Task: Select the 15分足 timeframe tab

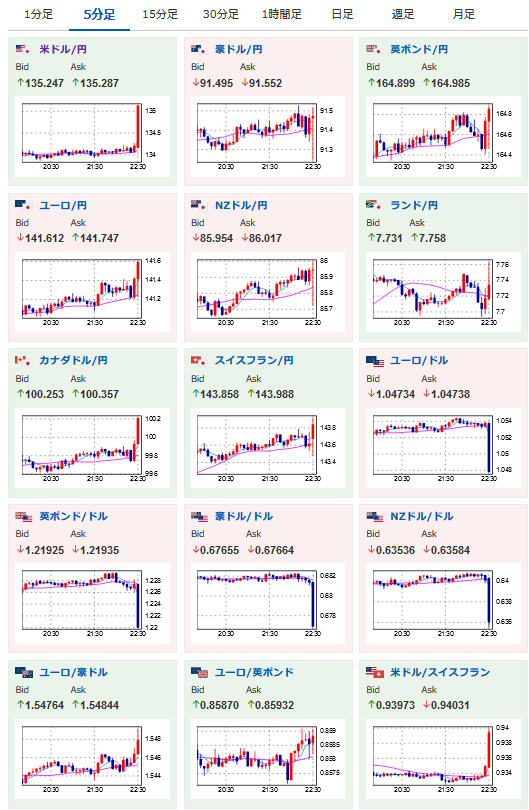Action: [x=160, y=14]
